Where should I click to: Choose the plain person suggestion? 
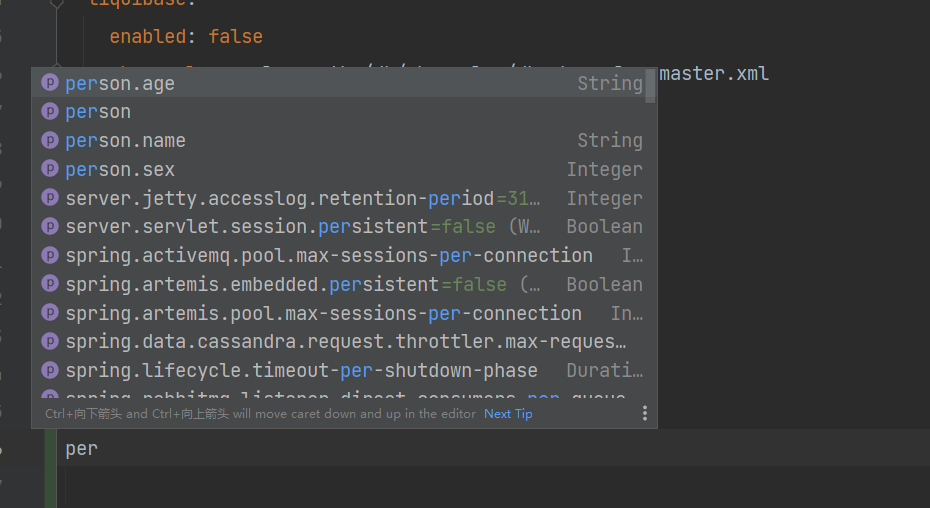tap(343, 111)
